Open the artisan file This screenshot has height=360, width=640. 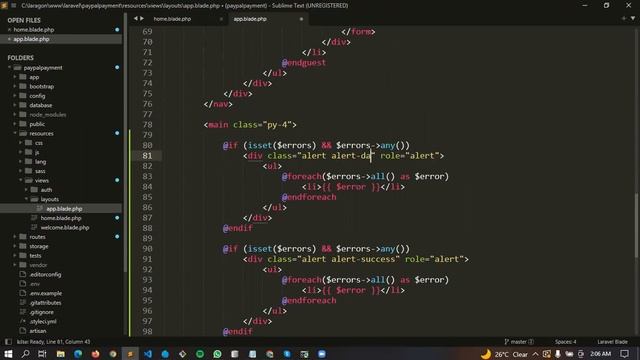pos(38,331)
